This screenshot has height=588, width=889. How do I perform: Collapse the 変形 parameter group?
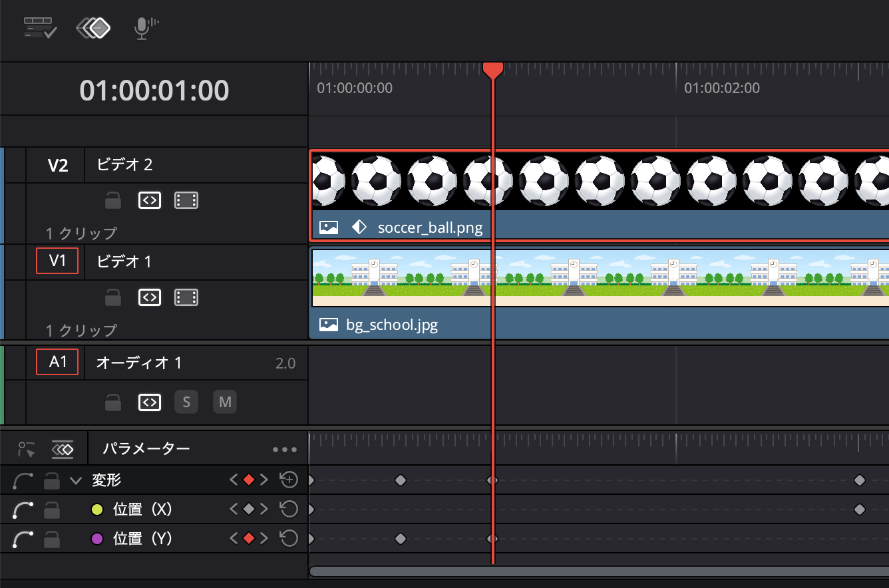76,480
